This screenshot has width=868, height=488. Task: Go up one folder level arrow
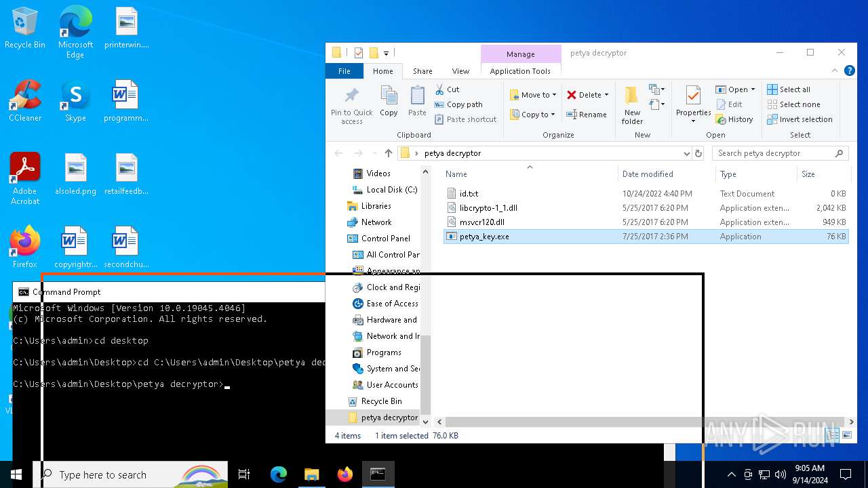coord(389,153)
